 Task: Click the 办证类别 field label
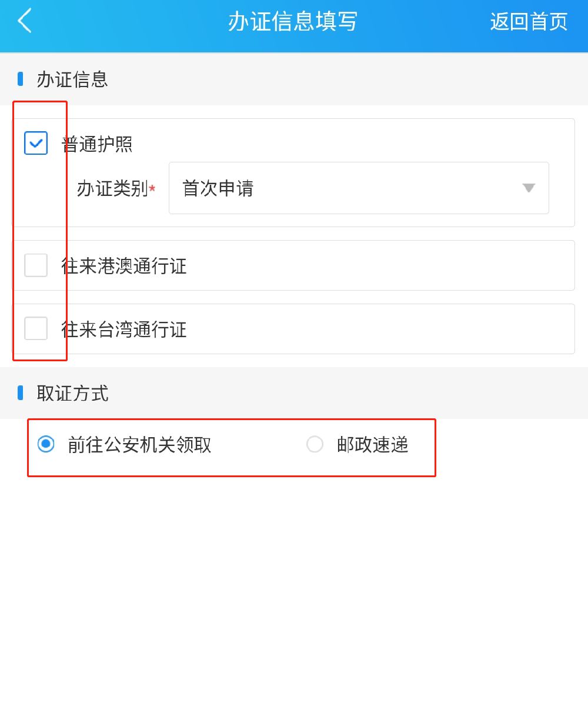point(112,189)
